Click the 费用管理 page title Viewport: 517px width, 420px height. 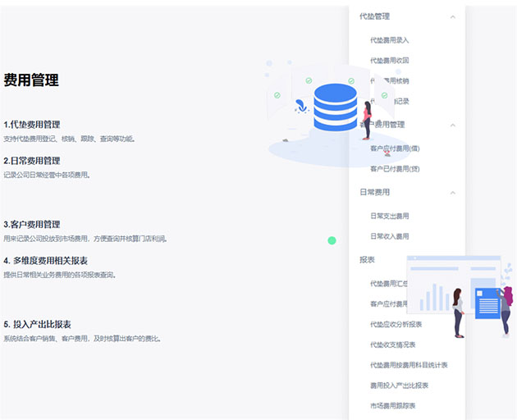click(31, 80)
